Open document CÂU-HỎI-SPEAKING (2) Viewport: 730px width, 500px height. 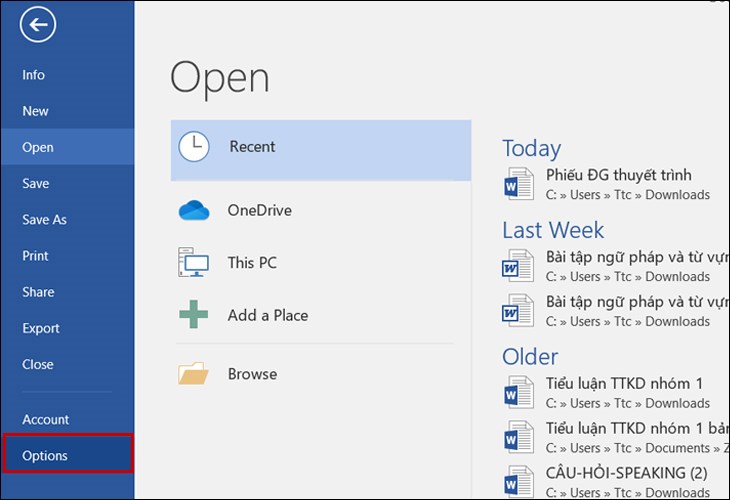pyautogui.click(x=627, y=473)
